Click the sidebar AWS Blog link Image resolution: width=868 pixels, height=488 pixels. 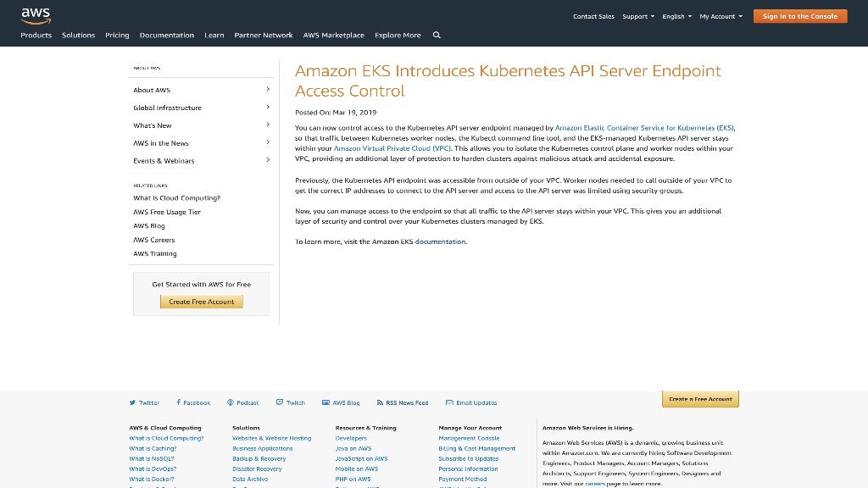point(149,225)
